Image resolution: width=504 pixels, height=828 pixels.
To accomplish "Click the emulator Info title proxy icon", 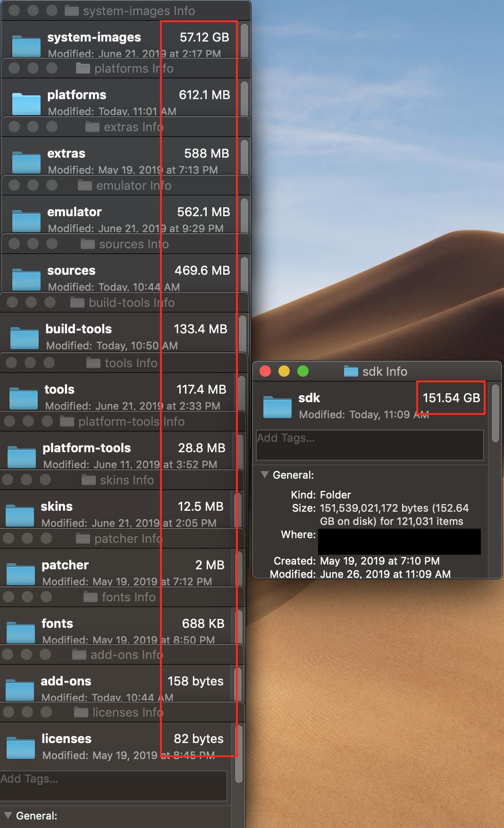I will pos(85,186).
